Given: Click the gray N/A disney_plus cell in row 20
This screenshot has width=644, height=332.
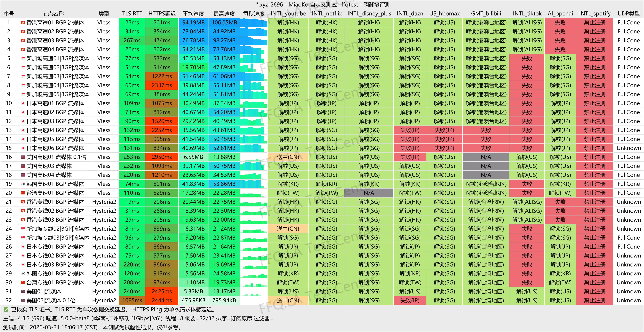Looking at the screenshot, I should [x=369, y=193].
